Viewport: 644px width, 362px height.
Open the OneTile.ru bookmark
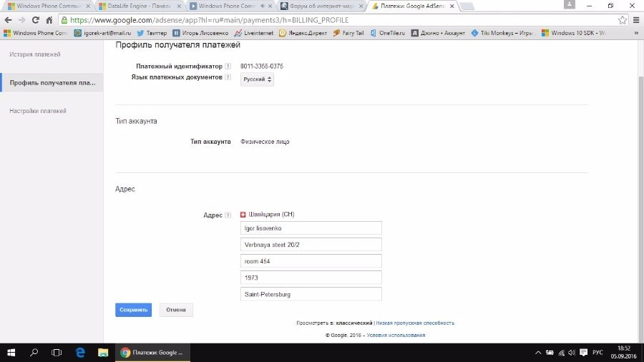[387, 33]
